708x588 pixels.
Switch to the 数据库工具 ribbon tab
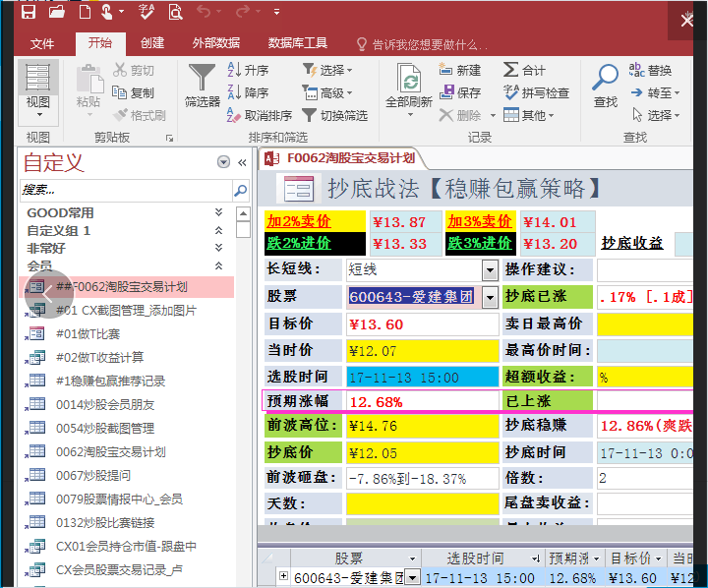(297, 43)
